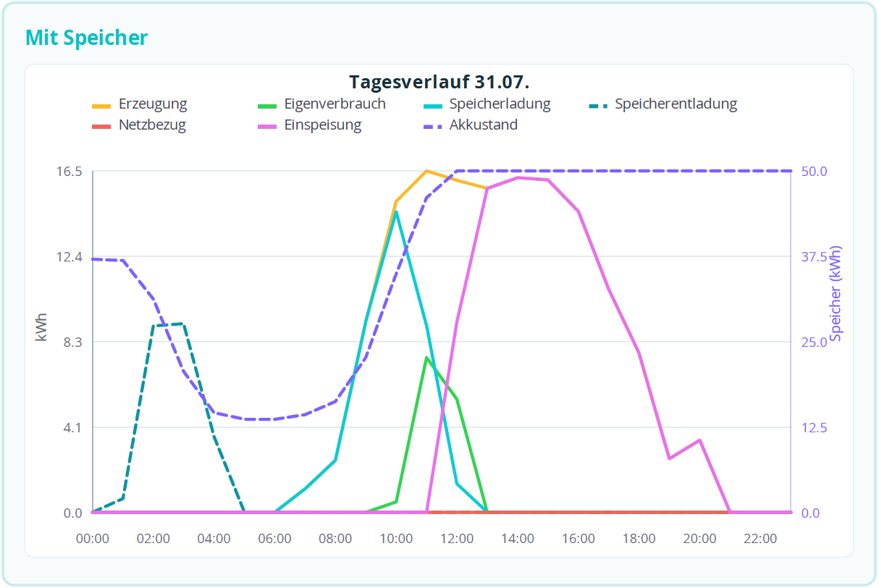Click the Erzeugung peak at 11:00
The width and height of the screenshot is (879, 588).
(427, 171)
